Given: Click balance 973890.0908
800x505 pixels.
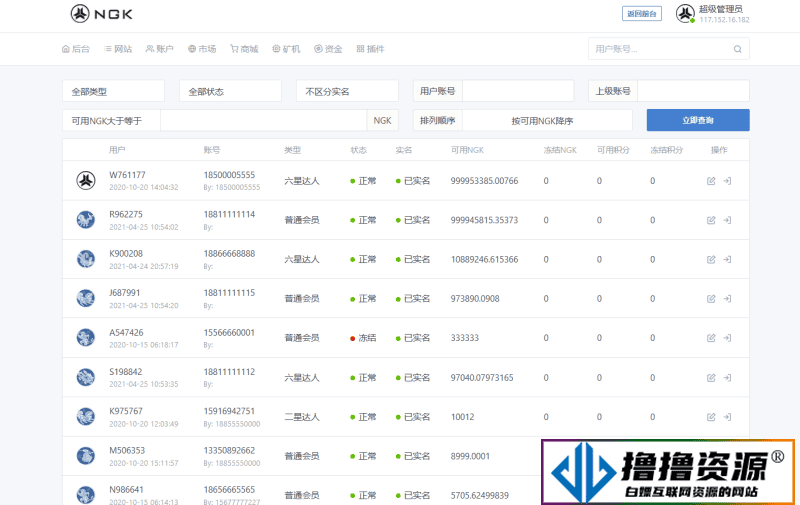Looking at the screenshot, I should [x=474, y=299].
